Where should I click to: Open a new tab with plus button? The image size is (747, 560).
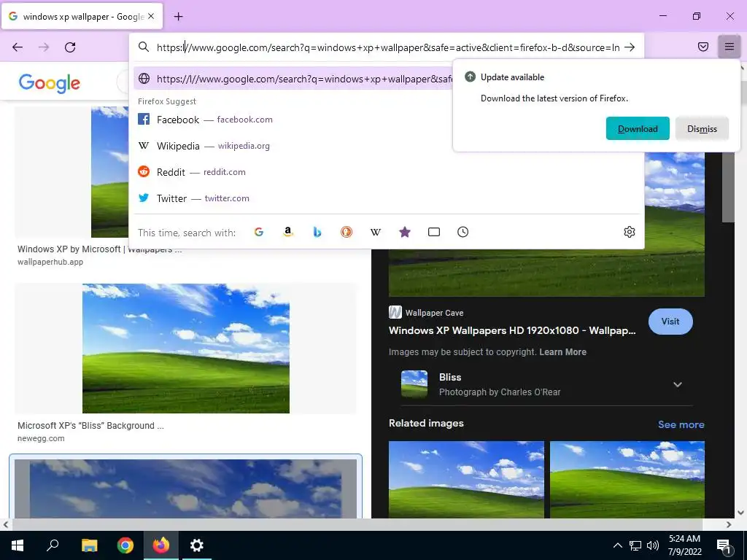pyautogui.click(x=178, y=17)
